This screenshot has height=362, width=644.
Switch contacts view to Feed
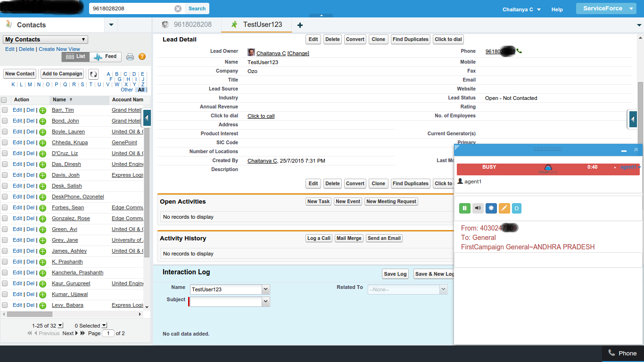click(x=105, y=56)
